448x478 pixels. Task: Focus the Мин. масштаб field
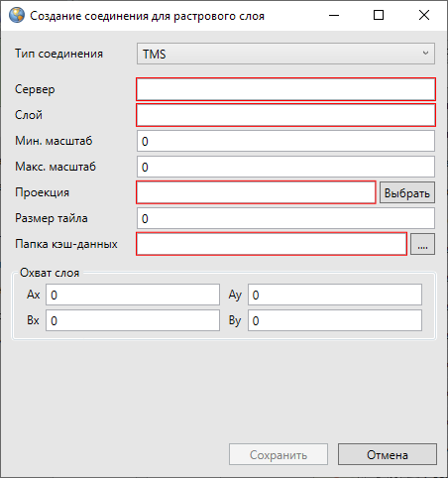[x=285, y=141]
